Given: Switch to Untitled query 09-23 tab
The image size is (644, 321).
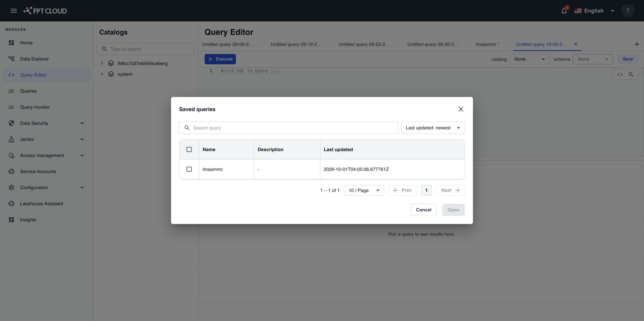Looking at the screenshot, I should tap(364, 44).
